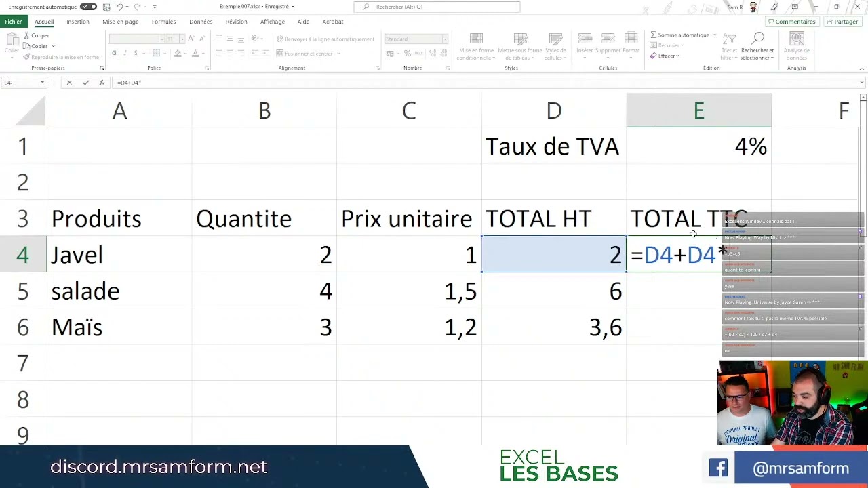Click the fill color bucket
This screenshot has width=868, height=488.
click(178, 53)
